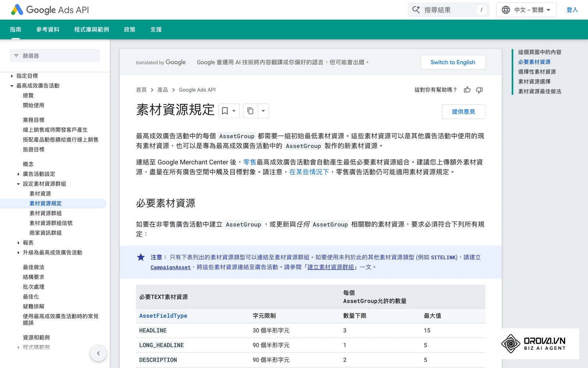Screen dimensions: 588x368
Task: Select 素材資源群組信號 in sidebar
Action: [51, 223]
